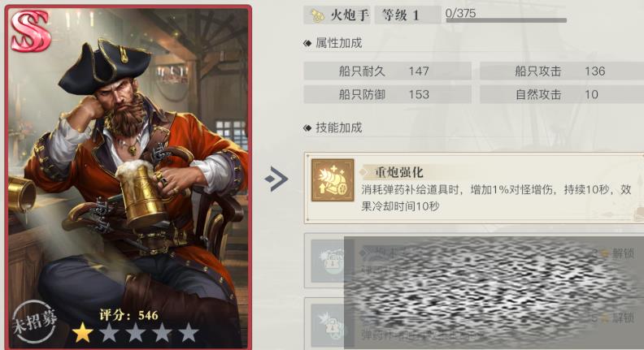Click the locked third skill icon
Image resolution: width=644 pixels, height=350 pixels.
click(329, 326)
